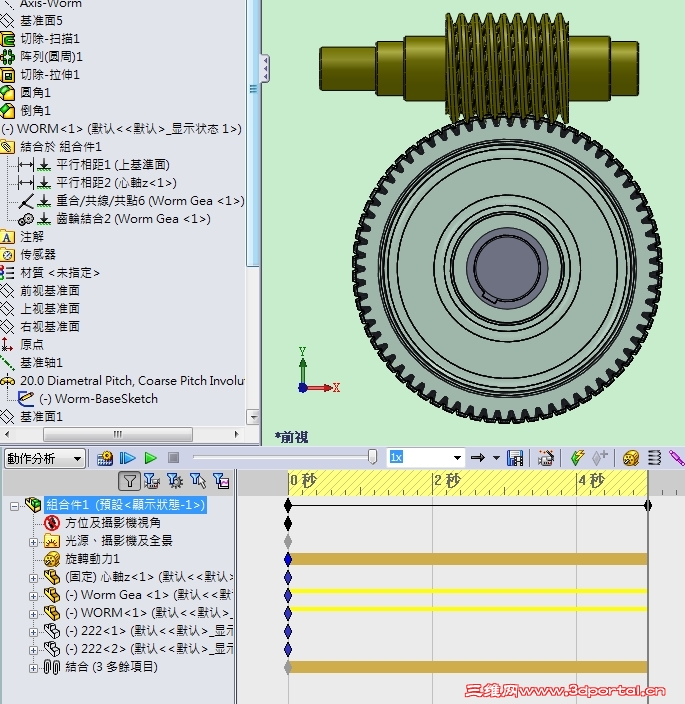Screen dimensions: 685x704
Task: Click the Stop playback button
Action: (173, 458)
